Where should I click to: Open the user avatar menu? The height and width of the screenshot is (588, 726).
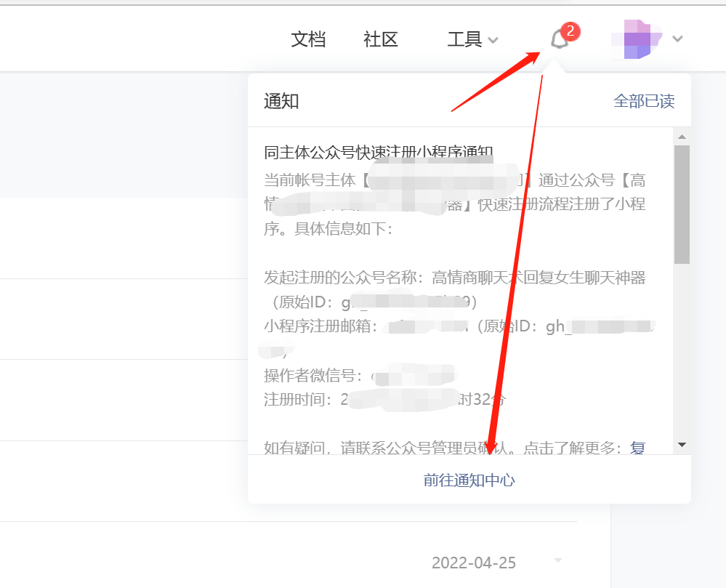[637, 39]
